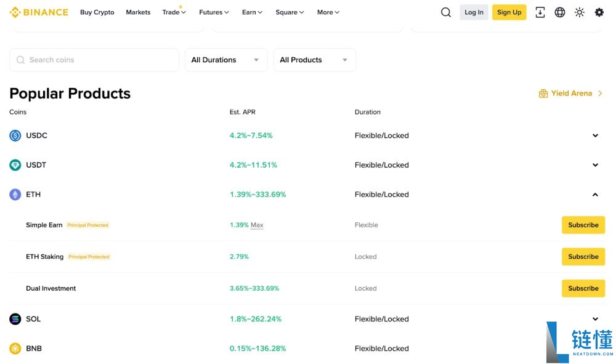
Task: Click the SOL coin icon
Action: (x=15, y=319)
